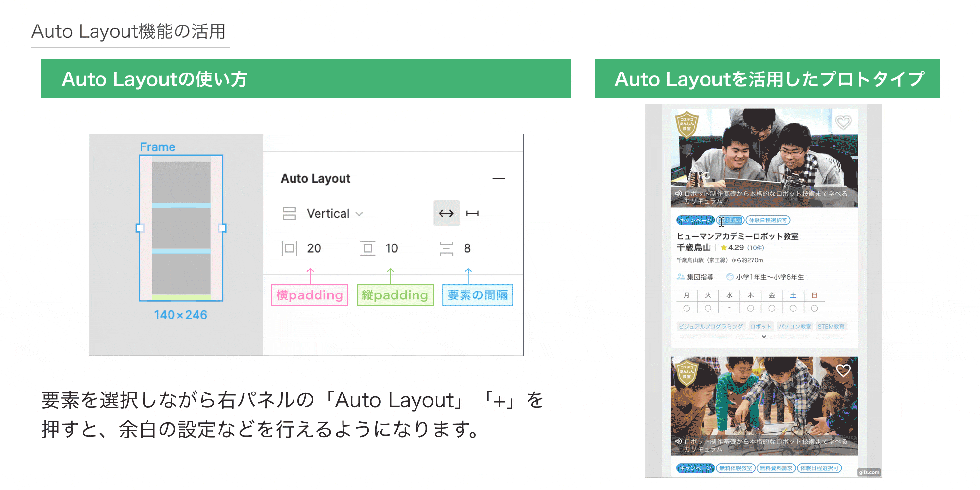Open the Vertical direction dropdown
Image resolution: width=980 pixels, height=490 pixels.
[x=335, y=214]
